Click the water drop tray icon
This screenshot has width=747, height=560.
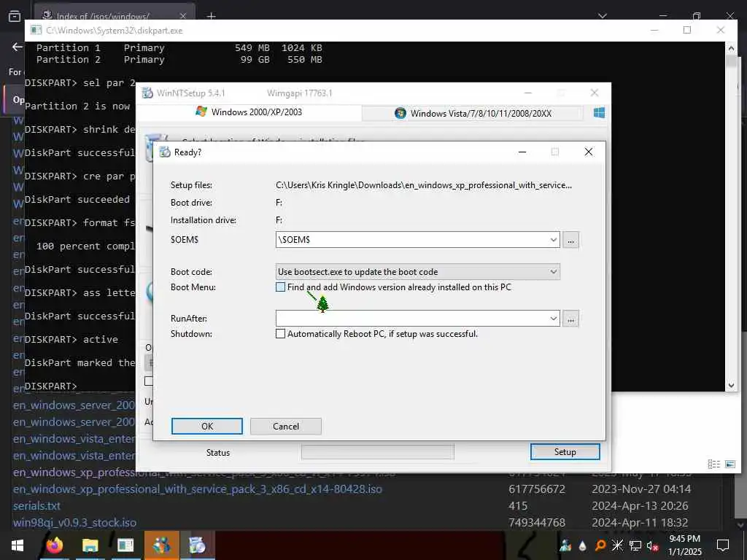tap(582, 545)
